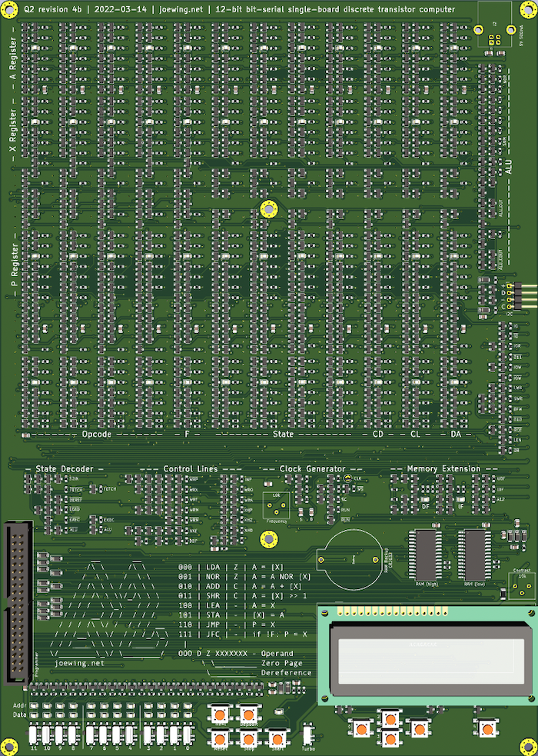This screenshot has height=756, width=538.
Task: Select the Contrast 10k potentiometer footprint
Action: pyautogui.click(x=522, y=586)
